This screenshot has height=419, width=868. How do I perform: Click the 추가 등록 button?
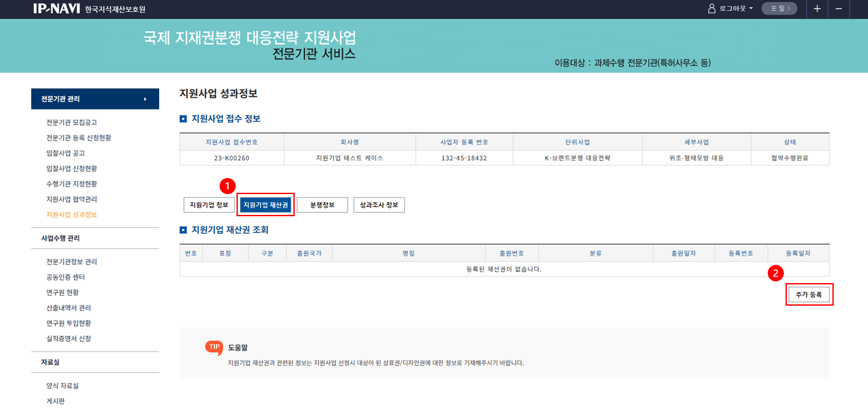click(809, 295)
